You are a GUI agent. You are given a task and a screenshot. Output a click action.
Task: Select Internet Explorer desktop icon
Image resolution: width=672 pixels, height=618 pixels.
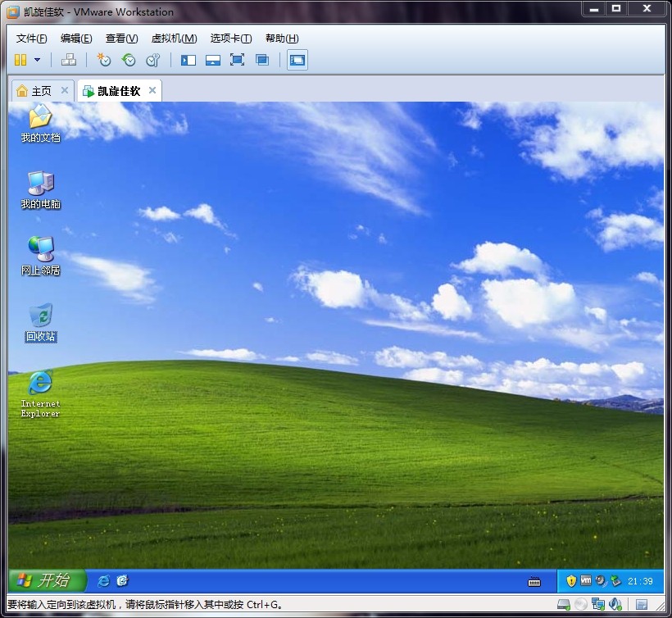[x=41, y=394]
